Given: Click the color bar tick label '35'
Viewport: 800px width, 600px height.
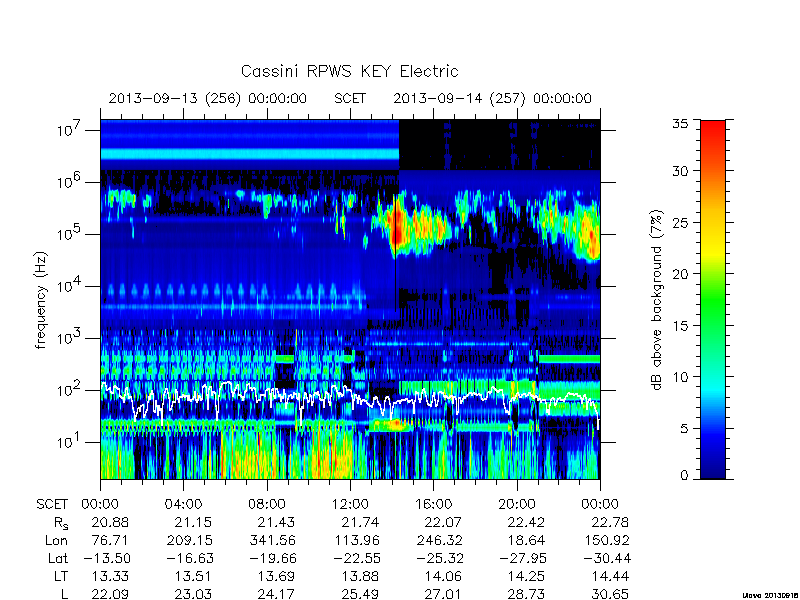Looking at the screenshot, I should click(680, 124).
